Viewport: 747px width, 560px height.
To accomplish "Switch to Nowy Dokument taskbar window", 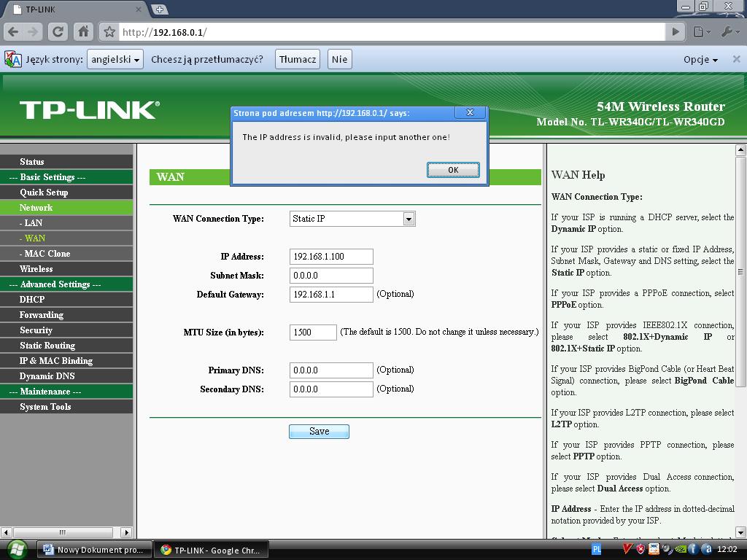I will click(x=94, y=550).
